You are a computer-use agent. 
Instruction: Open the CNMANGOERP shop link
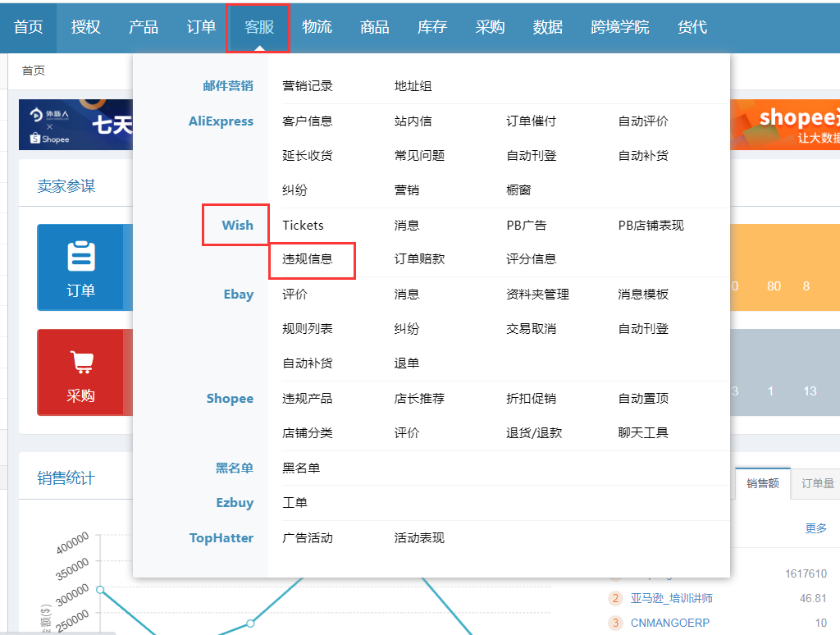pos(670,623)
